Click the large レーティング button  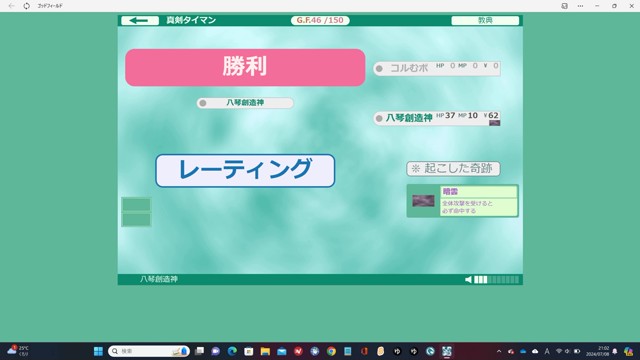245,171
